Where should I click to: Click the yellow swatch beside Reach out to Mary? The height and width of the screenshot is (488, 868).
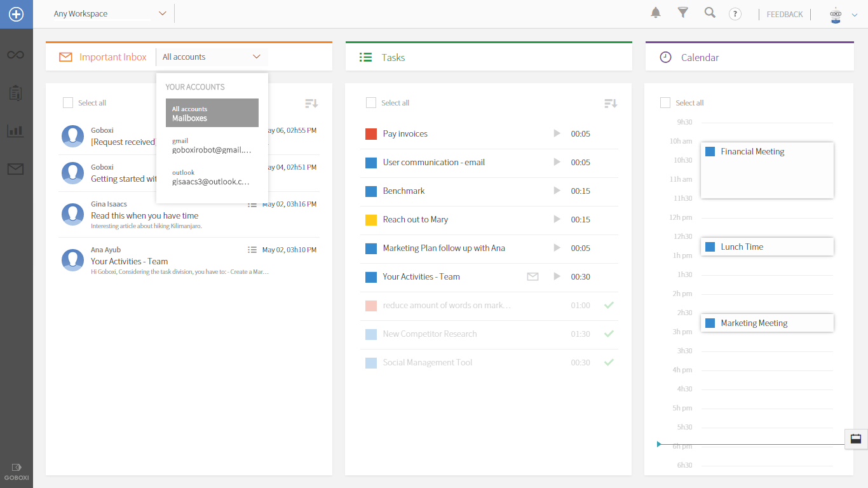click(371, 220)
